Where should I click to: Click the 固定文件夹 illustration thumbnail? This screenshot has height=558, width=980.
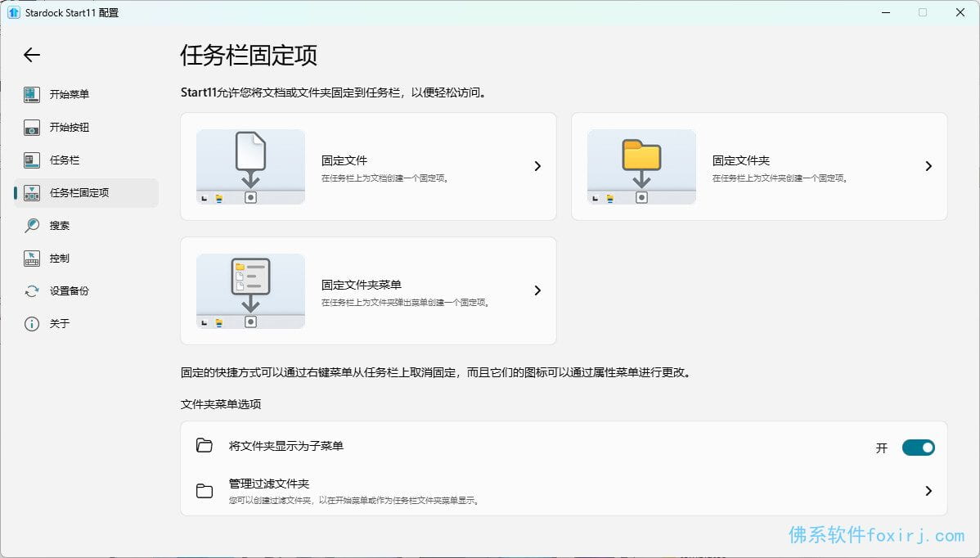[642, 167]
